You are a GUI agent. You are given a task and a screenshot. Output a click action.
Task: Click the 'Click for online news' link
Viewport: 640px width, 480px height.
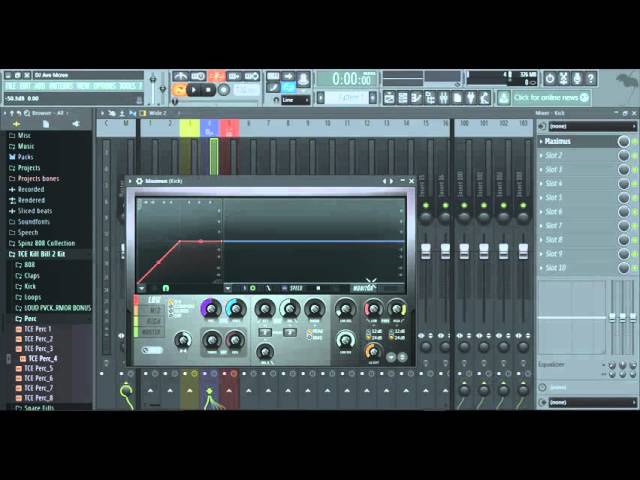(547, 98)
